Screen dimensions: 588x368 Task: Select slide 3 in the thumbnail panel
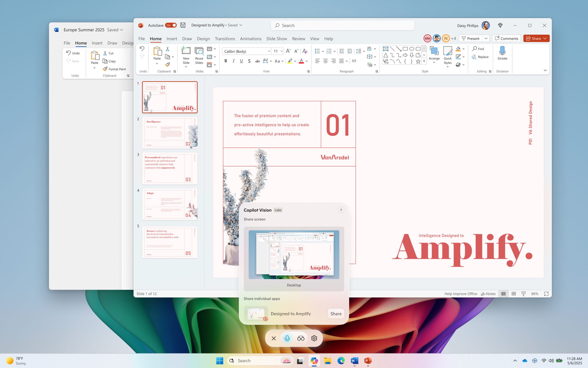point(169,168)
